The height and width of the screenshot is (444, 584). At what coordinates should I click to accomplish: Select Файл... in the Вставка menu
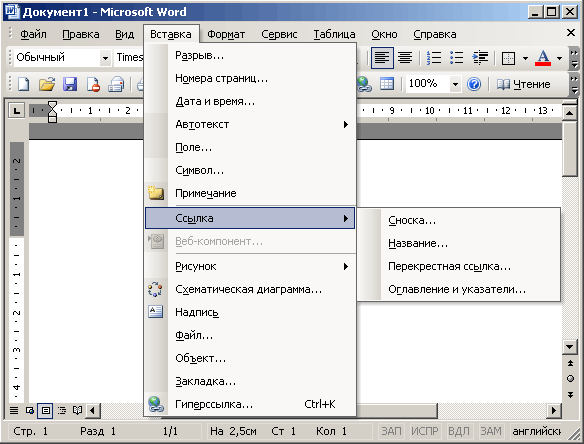pyautogui.click(x=250, y=335)
